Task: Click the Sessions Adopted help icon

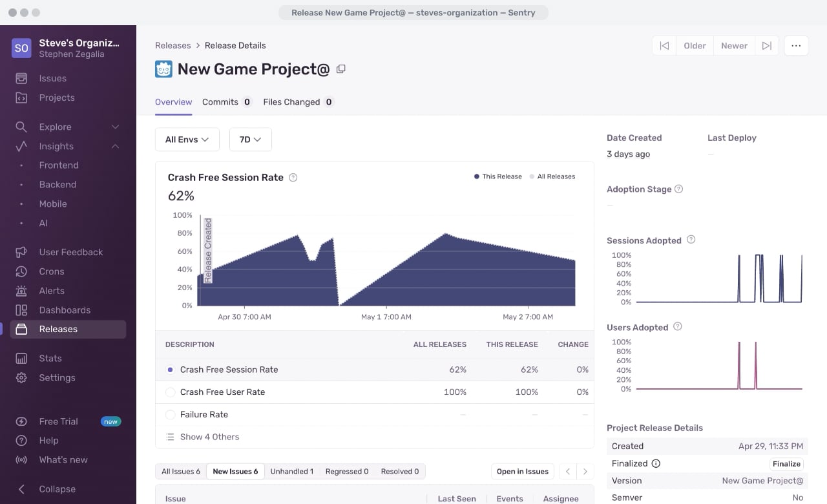Action: click(x=691, y=240)
